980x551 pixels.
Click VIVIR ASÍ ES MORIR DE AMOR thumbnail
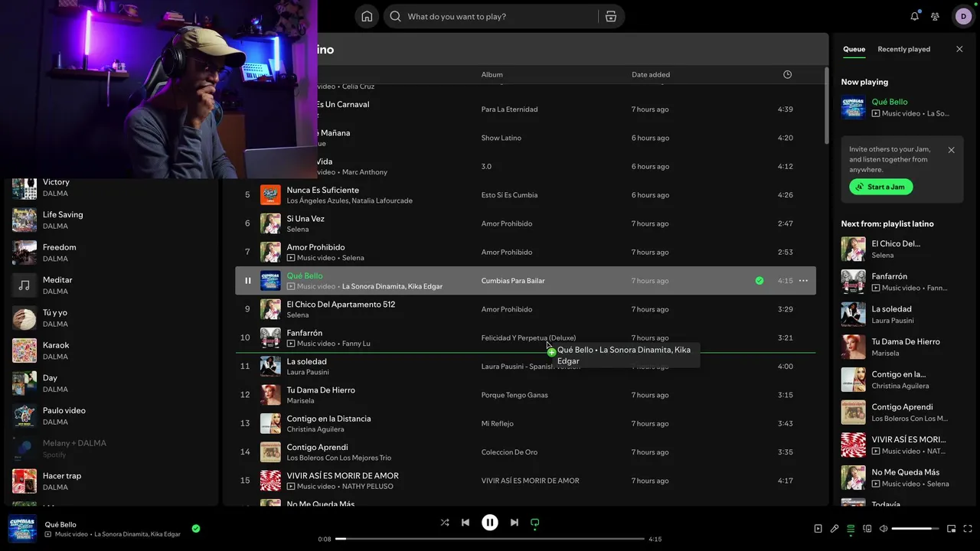[270, 481]
